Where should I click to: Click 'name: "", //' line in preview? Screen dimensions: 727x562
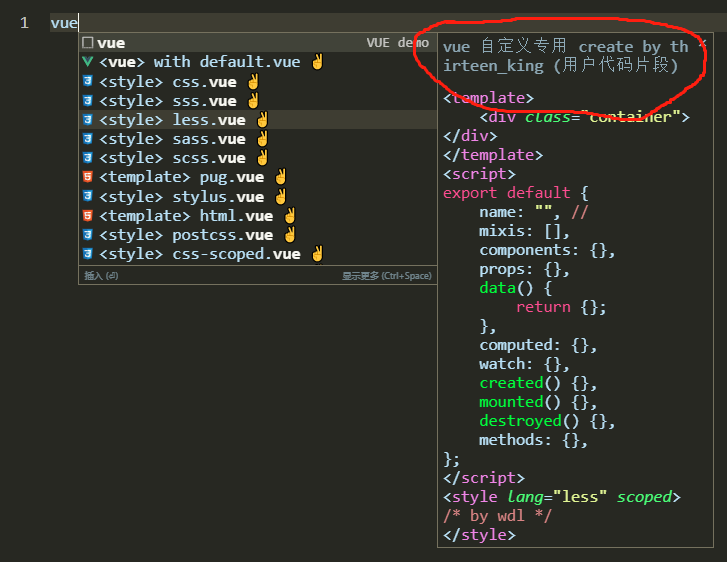point(534,212)
